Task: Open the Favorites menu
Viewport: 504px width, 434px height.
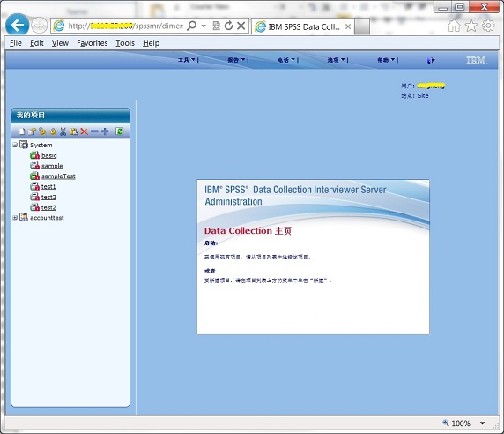Action: point(93,43)
